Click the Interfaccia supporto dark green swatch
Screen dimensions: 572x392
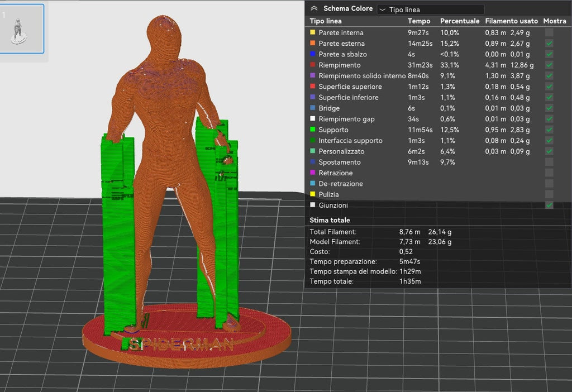pyautogui.click(x=313, y=140)
